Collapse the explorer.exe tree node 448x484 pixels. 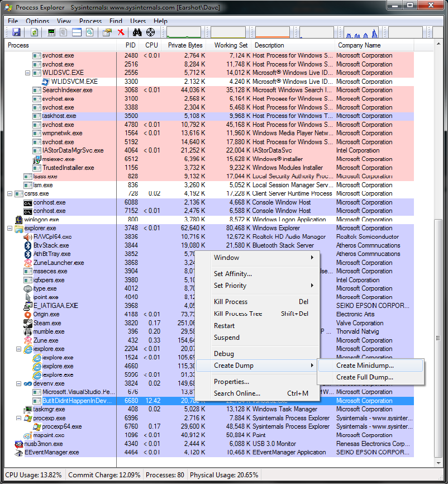click(9, 228)
